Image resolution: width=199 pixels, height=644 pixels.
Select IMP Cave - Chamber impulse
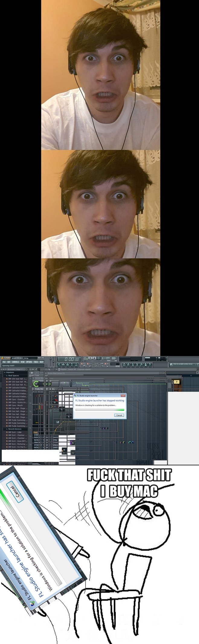tap(17, 399)
